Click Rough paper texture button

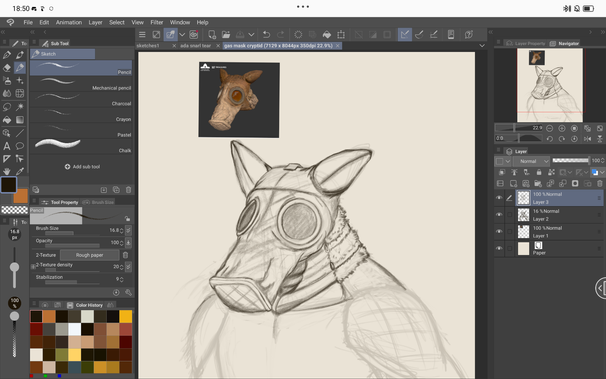[90, 255]
